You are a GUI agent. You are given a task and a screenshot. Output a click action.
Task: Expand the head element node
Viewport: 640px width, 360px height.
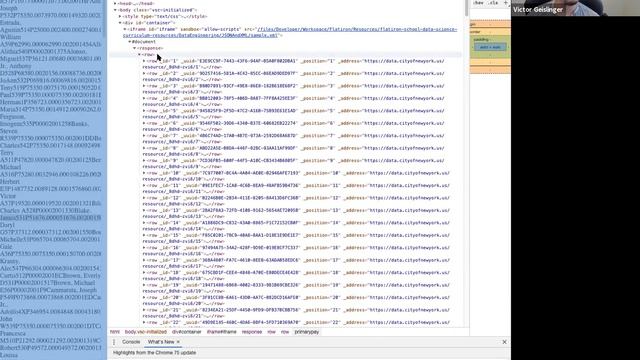[x=115, y=3]
